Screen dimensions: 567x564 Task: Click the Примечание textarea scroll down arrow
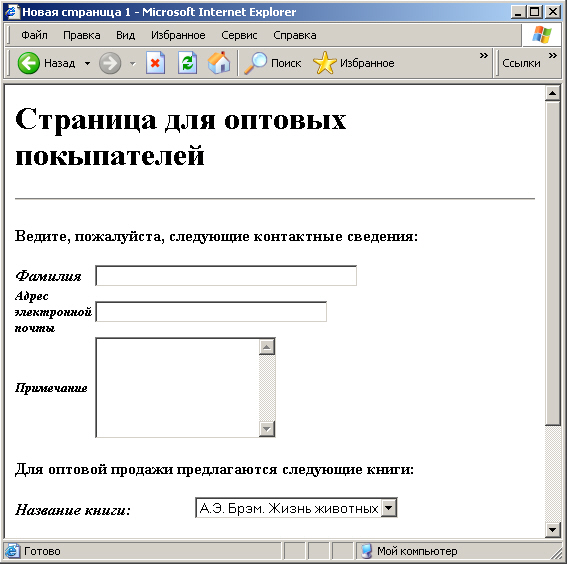coord(267,429)
